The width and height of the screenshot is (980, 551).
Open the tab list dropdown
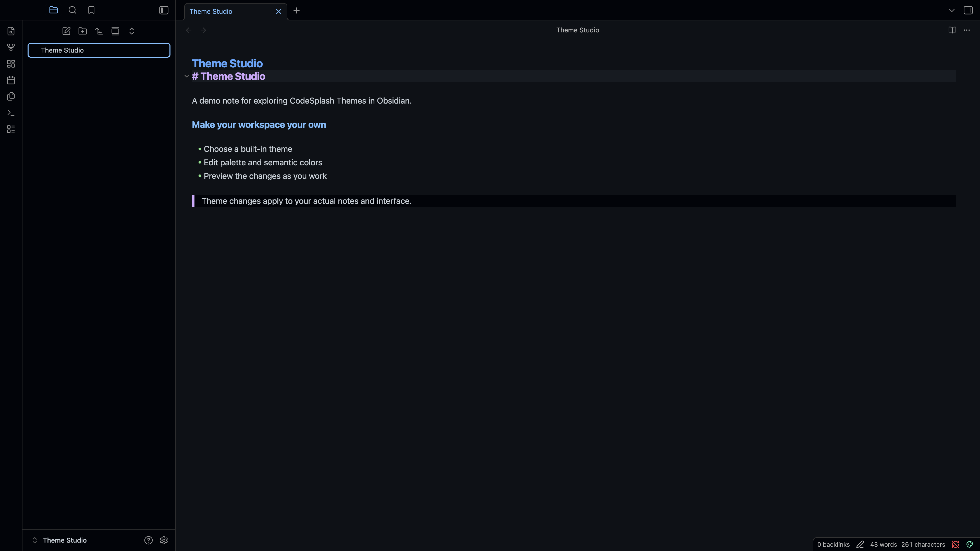click(x=952, y=10)
